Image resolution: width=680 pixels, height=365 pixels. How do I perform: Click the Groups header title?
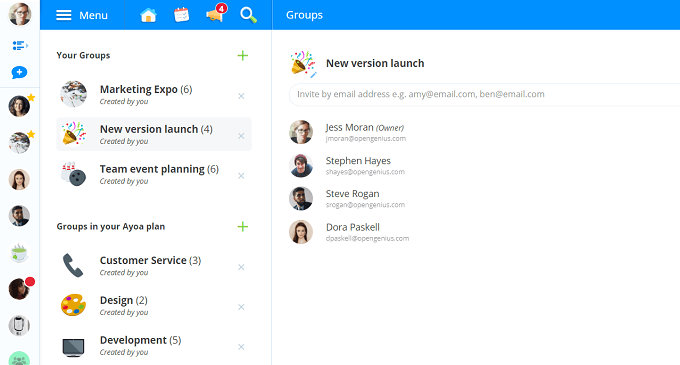304,15
